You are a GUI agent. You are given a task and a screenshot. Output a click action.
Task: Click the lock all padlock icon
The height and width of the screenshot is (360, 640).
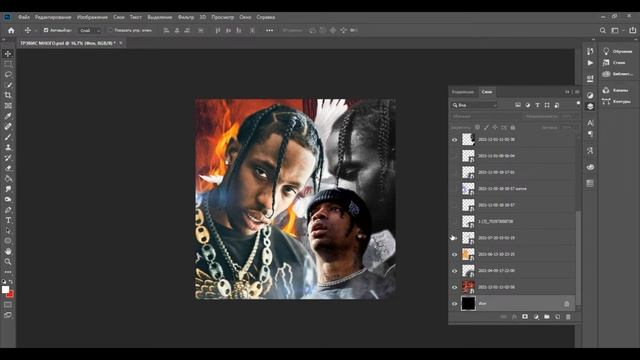513,128
